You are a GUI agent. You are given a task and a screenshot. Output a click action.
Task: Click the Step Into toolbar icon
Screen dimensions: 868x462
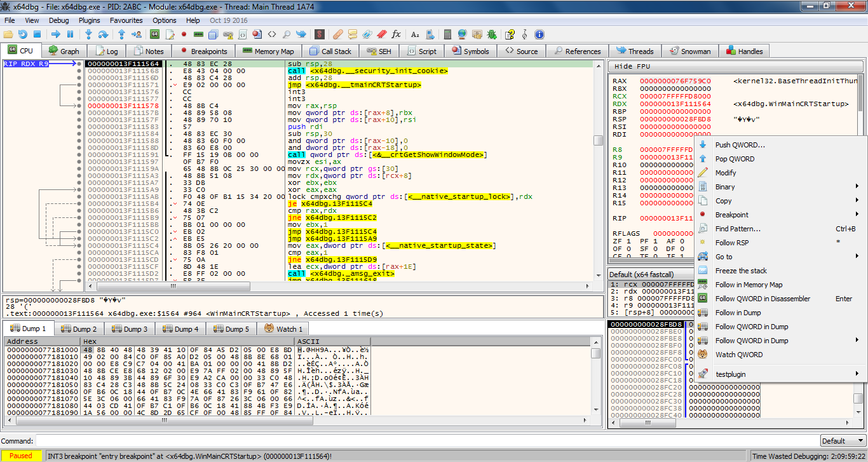pos(88,34)
